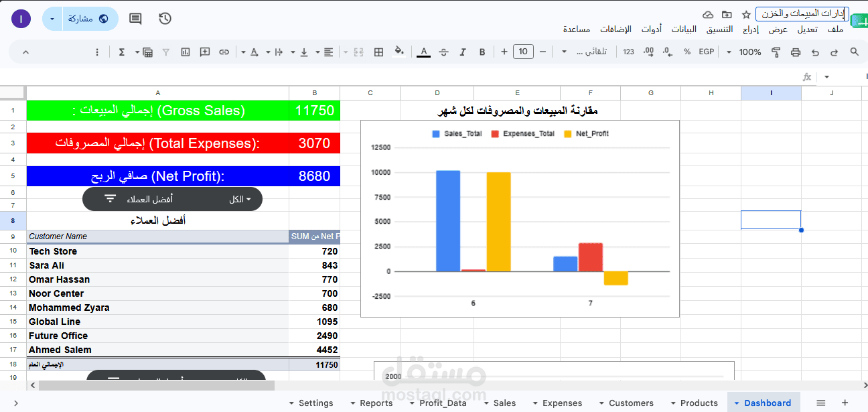Viewport: 868px width, 412px height.
Task: Format as percent
Action: 687,52
